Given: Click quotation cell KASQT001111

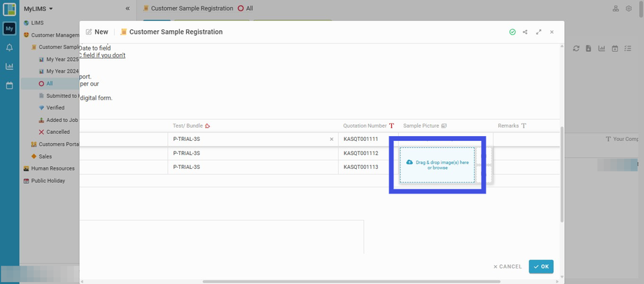Looking at the screenshot, I should (x=360, y=139).
